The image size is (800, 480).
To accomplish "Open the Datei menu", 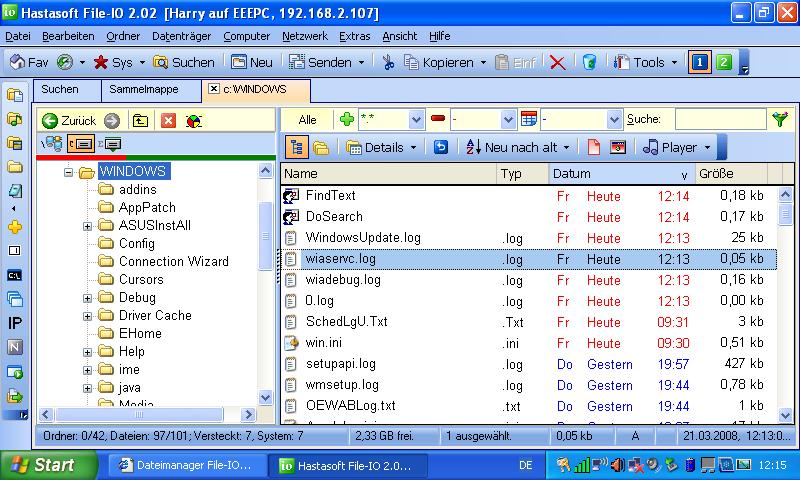I will coord(18,36).
